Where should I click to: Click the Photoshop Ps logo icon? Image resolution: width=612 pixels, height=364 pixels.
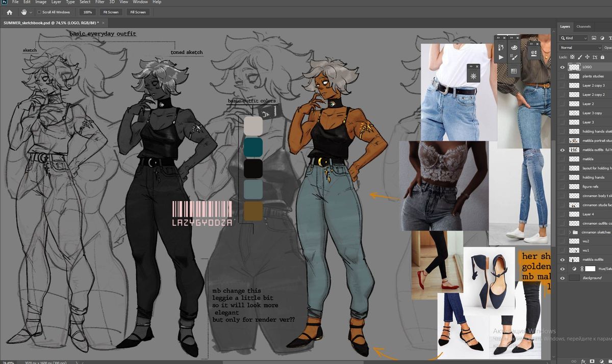(x=3, y=2)
